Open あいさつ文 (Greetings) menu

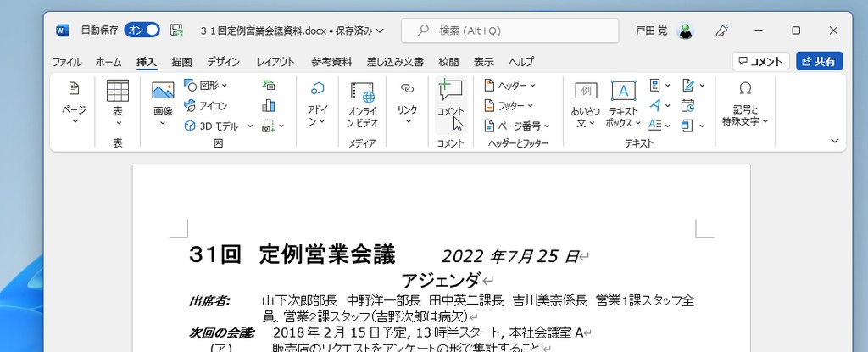(x=586, y=105)
